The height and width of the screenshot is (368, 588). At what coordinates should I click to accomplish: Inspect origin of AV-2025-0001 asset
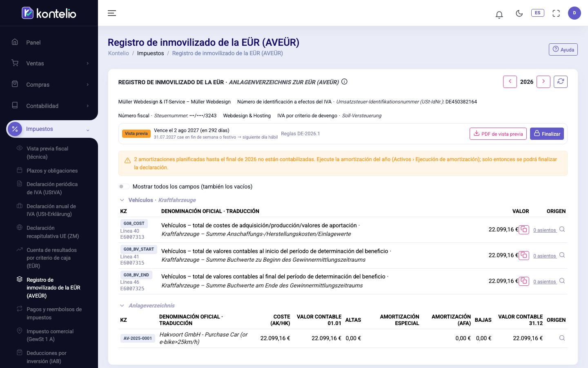coord(562,338)
